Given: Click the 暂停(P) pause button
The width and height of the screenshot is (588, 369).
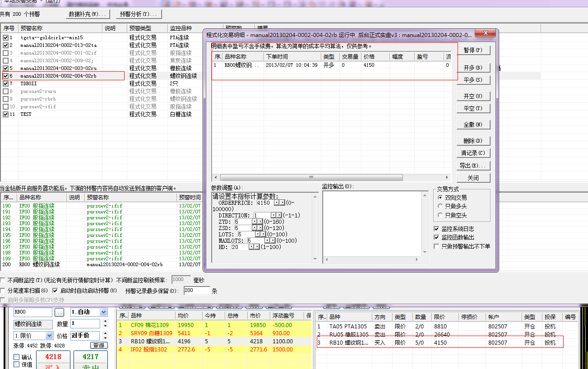Looking at the screenshot, I should (x=472, y=50).
